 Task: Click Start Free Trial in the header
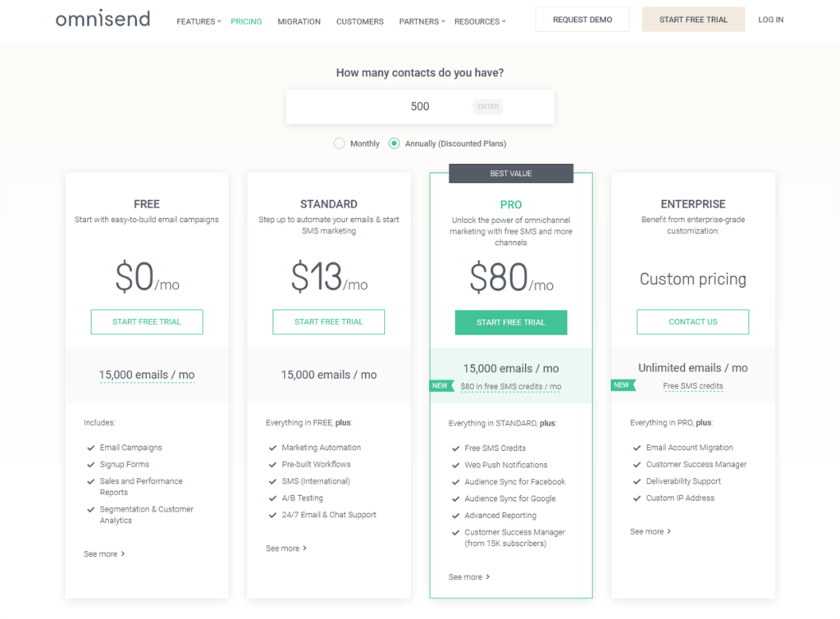pos(693,20)
